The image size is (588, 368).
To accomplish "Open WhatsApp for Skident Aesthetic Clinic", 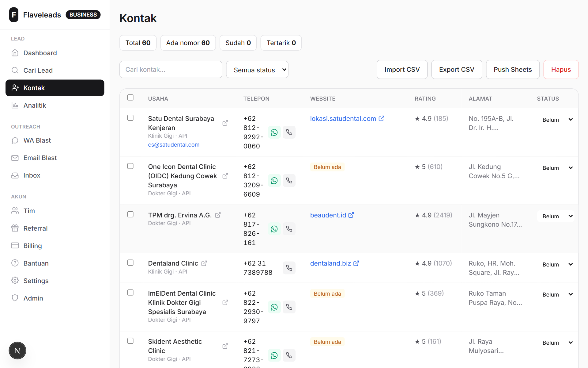I will 274,355.
